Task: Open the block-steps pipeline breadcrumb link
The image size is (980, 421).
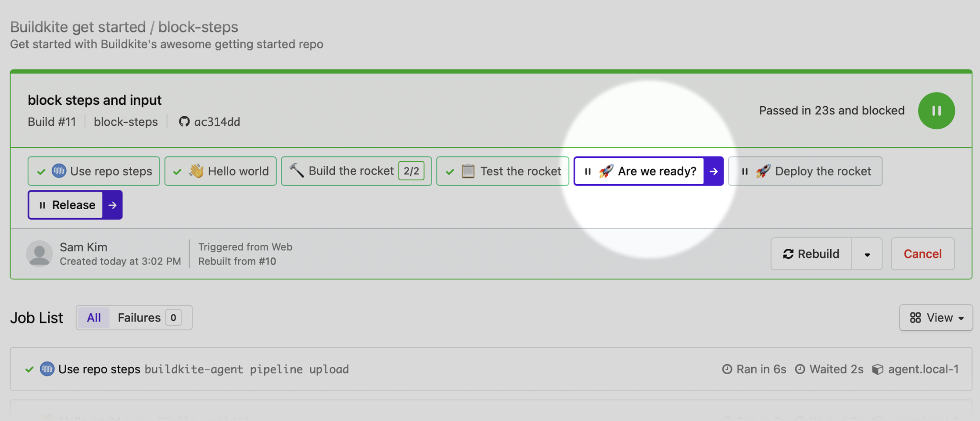Action: coord(198,27)
